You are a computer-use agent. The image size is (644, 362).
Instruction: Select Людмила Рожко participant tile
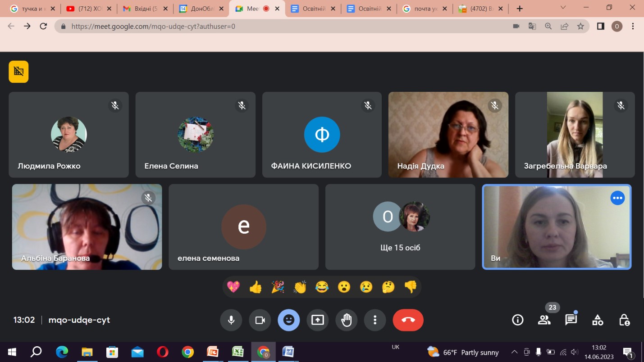point(69,135)
